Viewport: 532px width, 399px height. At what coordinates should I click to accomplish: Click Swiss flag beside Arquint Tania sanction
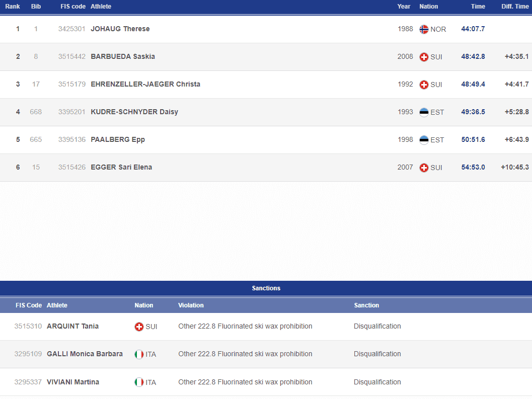[139, 327]
